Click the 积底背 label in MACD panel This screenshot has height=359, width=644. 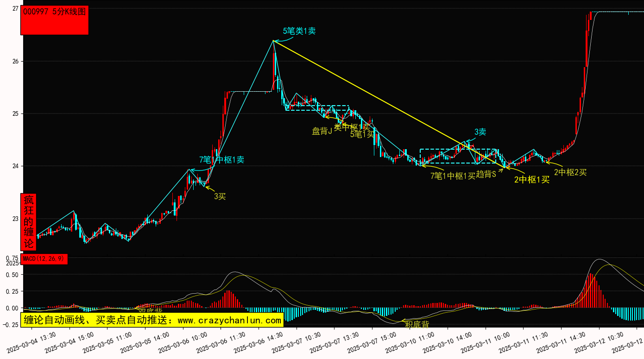coord(417,324)
